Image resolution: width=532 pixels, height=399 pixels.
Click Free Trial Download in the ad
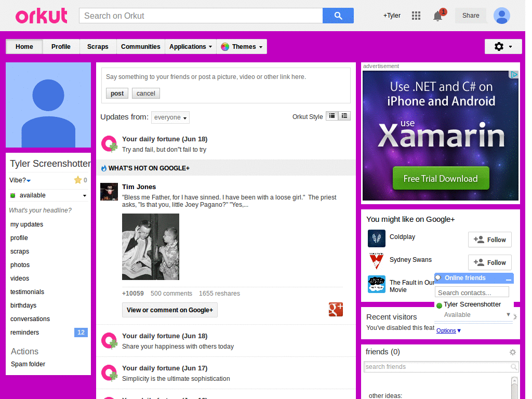[441, 179]
